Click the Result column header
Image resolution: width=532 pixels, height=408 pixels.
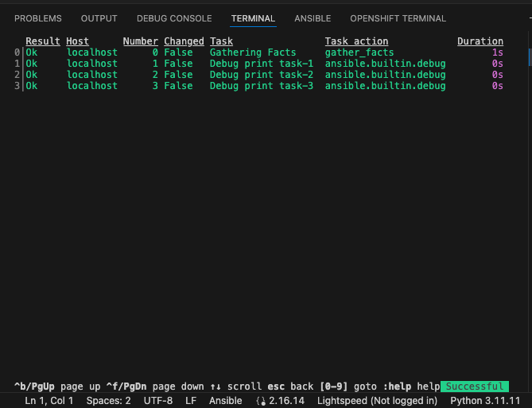(x=43, y=41)
